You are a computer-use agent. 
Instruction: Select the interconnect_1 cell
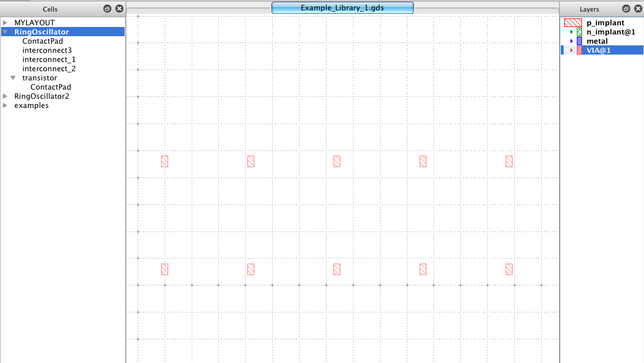pyautogui.click(x=49, y=59)
